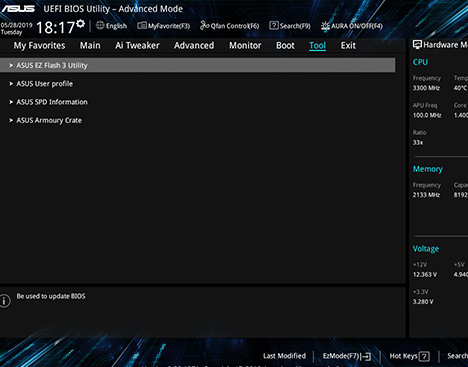Viewport: 468px width, 367px height.
Task: Click the Hot Keys question mark icon
Action: pos(424,356)
